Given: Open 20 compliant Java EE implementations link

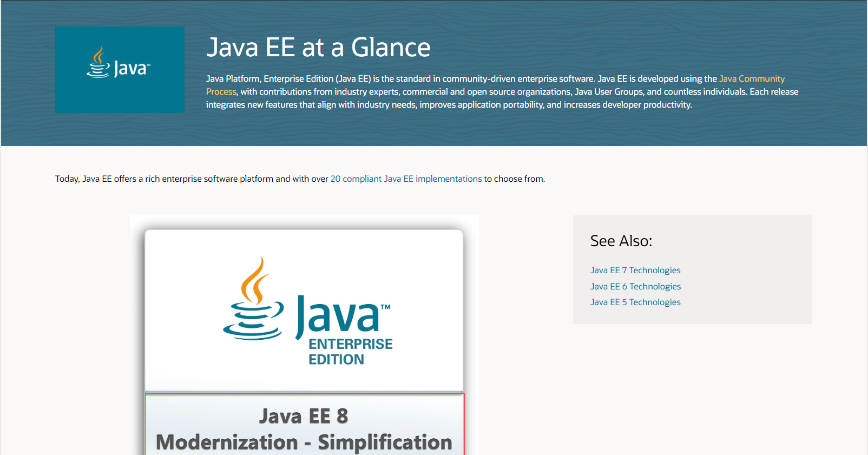Looking at the screenshot, I should click(406, 179).
